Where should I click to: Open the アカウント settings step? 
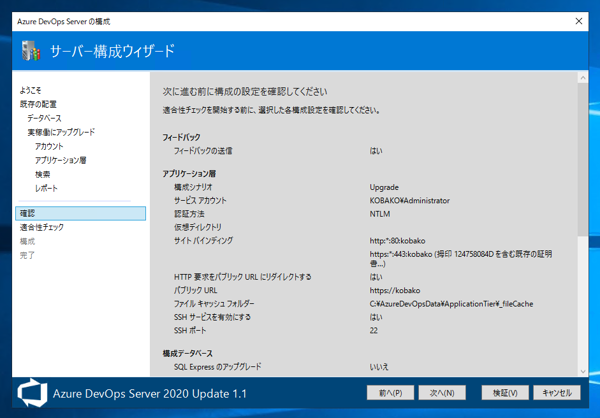pyautogui.click(x=49, y=146)
